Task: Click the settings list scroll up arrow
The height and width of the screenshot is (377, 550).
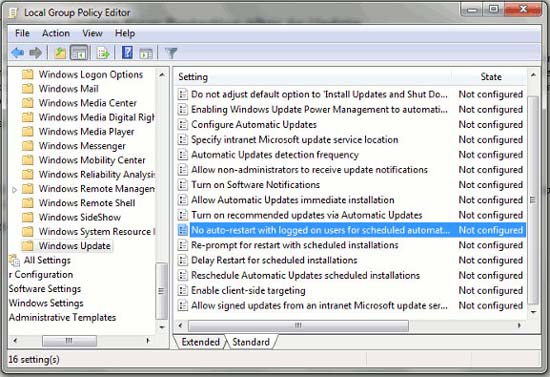Action: pos(533,75)
